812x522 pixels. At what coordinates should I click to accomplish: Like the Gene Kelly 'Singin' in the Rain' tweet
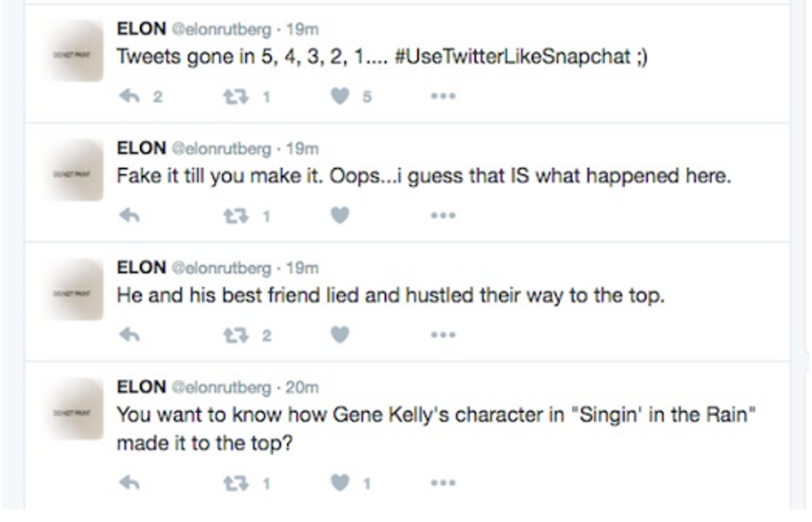click(340, 483)
